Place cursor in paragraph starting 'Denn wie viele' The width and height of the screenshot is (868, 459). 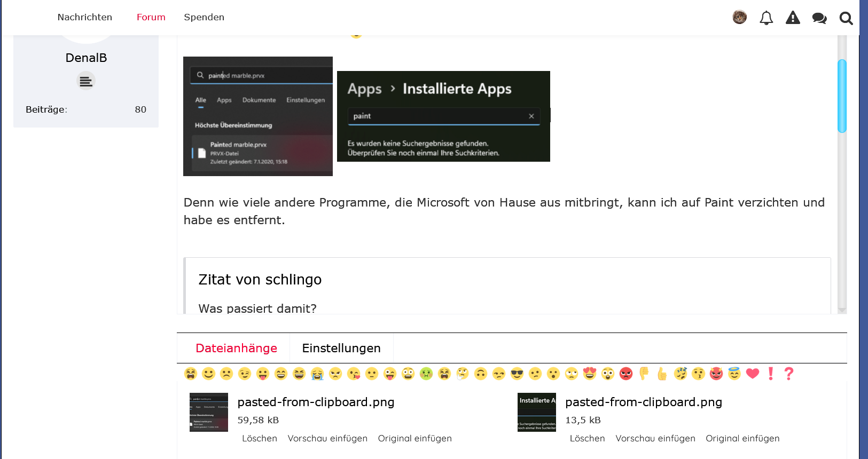504,211
